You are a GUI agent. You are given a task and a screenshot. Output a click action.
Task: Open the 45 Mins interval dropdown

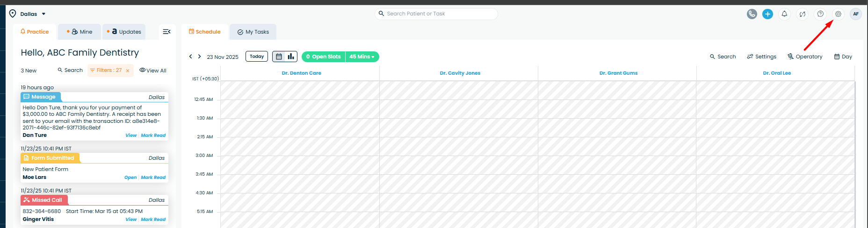(362, 57)
